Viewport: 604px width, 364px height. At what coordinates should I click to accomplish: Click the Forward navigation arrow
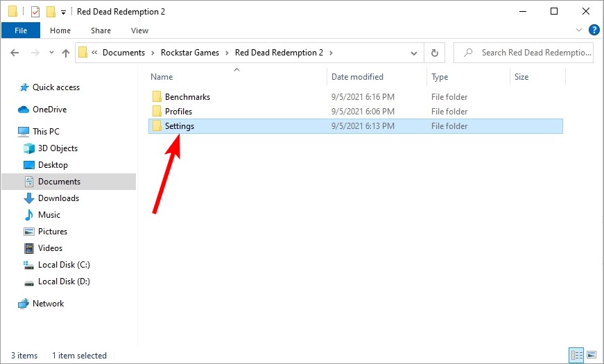pos(35,53)
